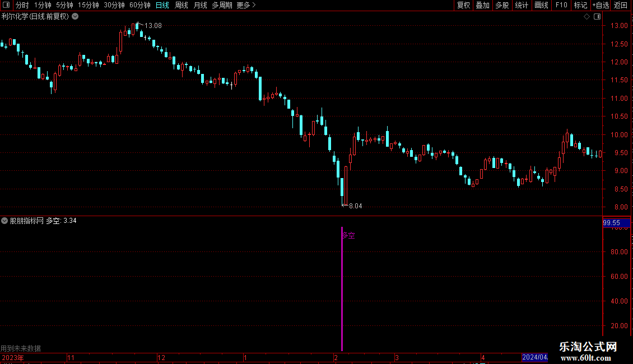Expand the 股朋指标网 indicator dropdown
The width and height of the screenshot is (633, 364).
(4, 221)
